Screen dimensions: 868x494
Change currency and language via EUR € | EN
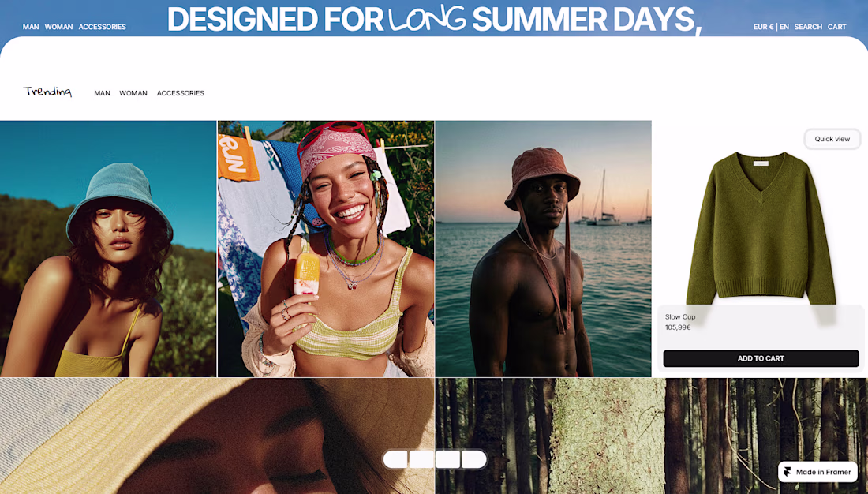tap(771, 27)
